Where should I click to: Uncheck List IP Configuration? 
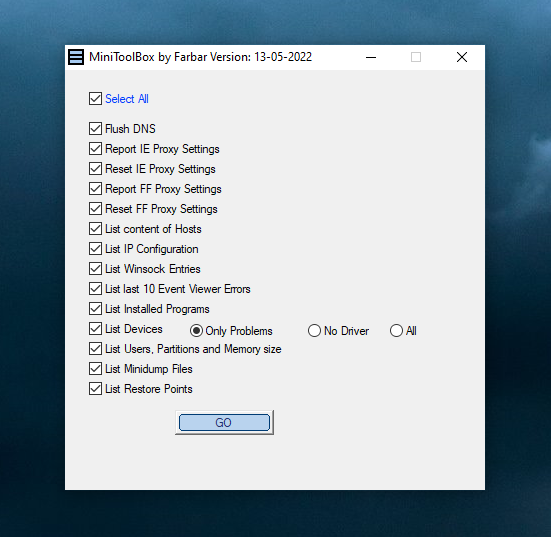95,249
